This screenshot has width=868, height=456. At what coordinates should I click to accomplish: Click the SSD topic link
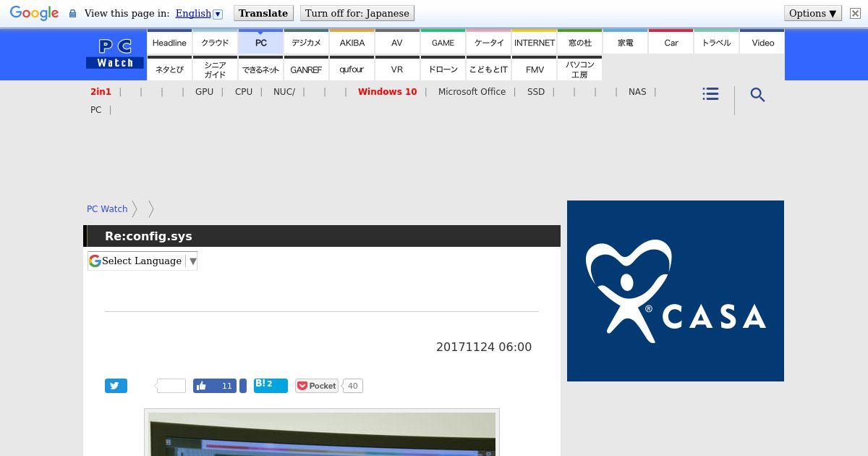536,92
